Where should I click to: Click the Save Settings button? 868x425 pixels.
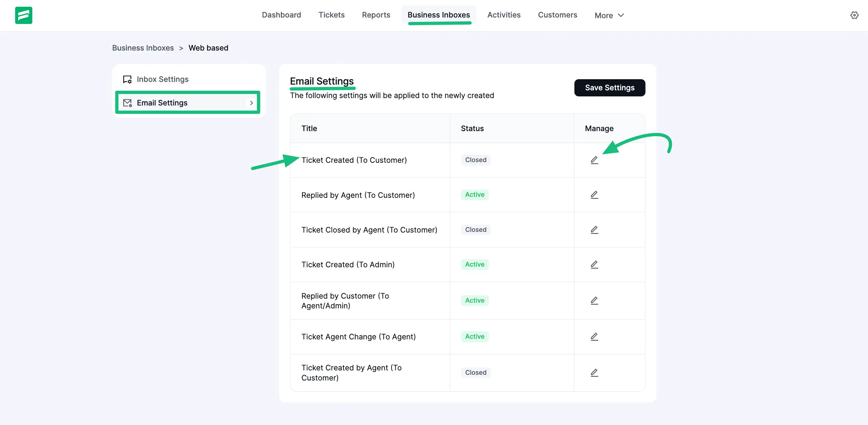(609, 88)
